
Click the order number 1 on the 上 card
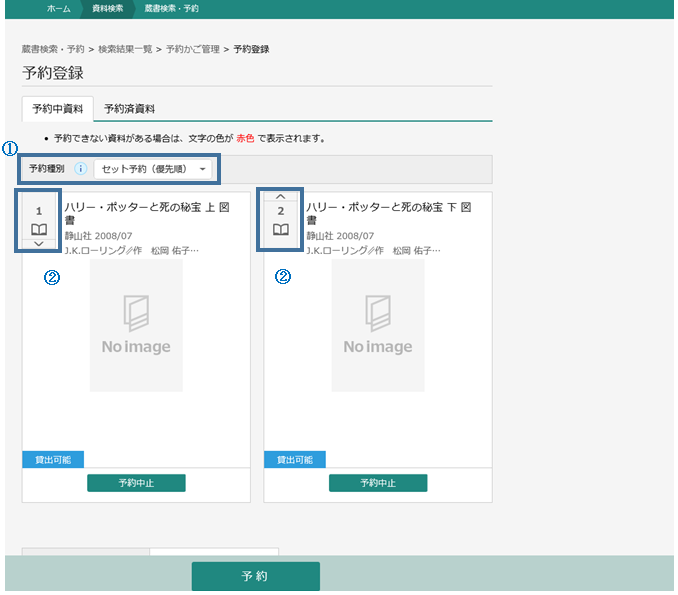[x=39, y=211]
